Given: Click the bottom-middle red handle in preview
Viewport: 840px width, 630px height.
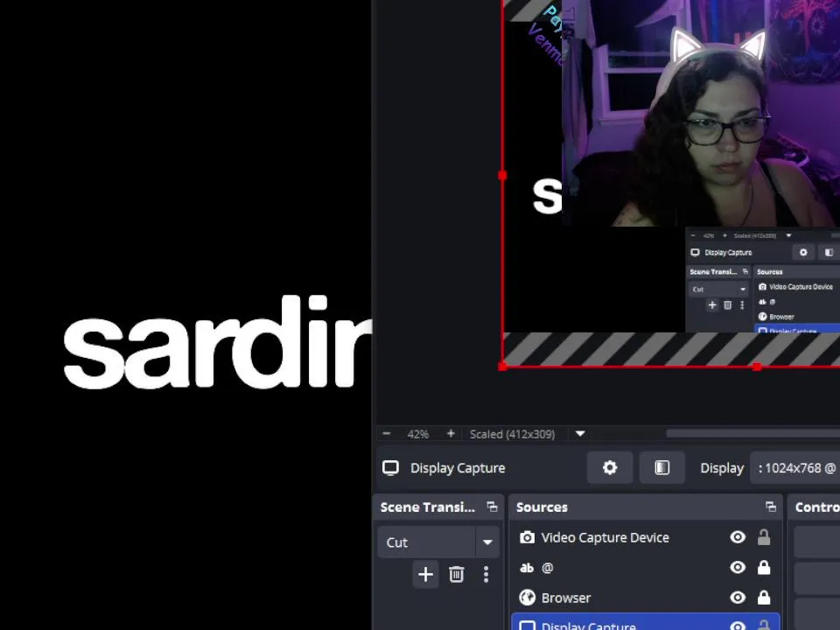Looking at the screenshot, I should [757, 367].
